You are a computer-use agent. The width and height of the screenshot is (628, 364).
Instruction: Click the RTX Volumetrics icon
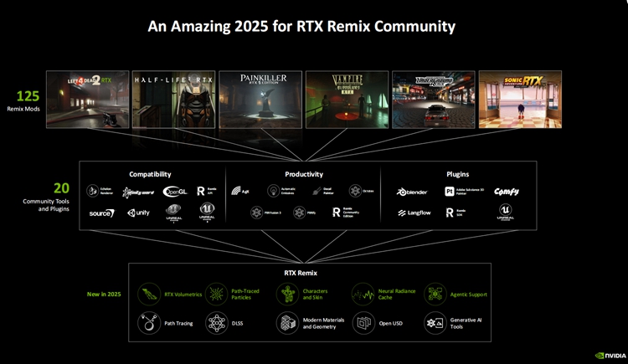(x=149, y=295)
